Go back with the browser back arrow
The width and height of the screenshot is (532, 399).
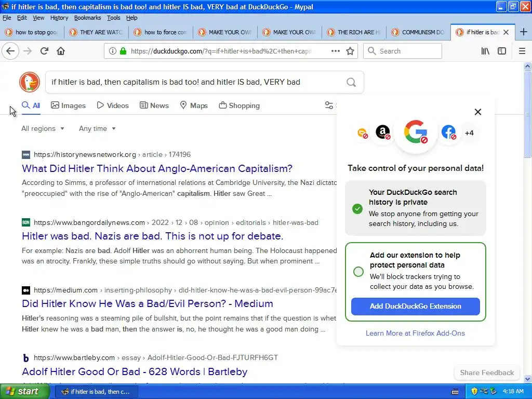(10, 51)
